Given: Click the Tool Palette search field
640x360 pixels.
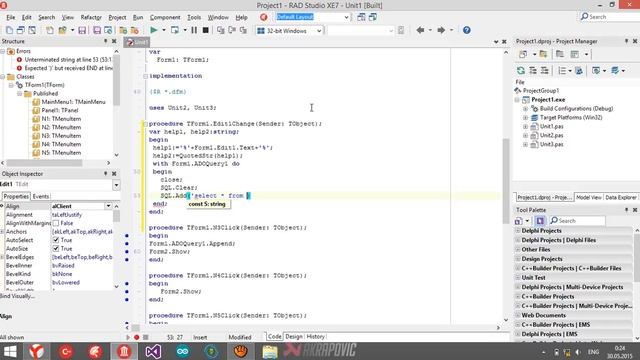Looking at the screenshot, I should tap(578, 221).
